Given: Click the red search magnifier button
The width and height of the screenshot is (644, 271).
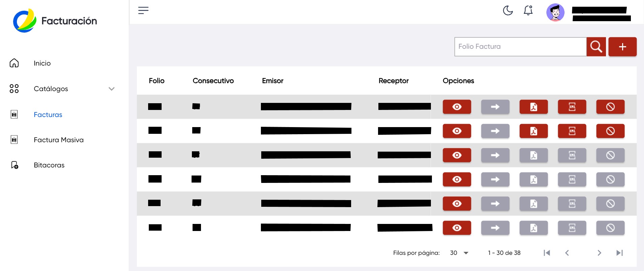Looking at the screenshot, I should pos(596,47).
